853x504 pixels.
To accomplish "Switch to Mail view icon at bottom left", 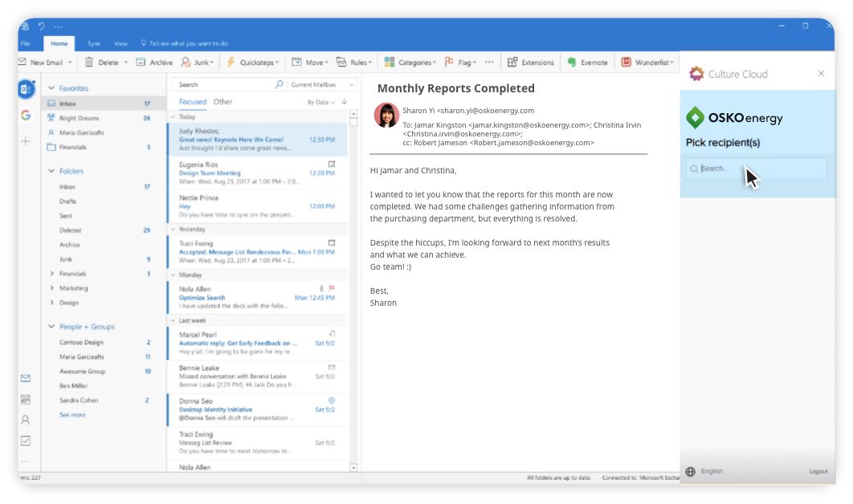I will click(x=26, y=379).
